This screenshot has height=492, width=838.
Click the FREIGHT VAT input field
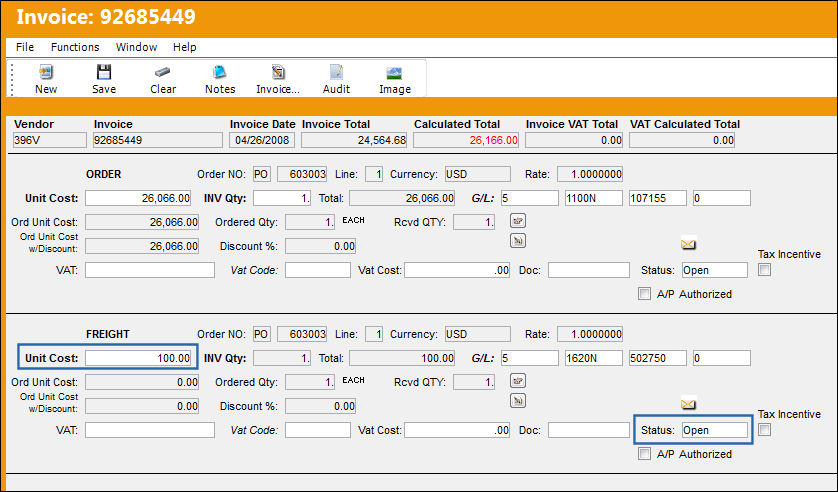pos(150,430)
